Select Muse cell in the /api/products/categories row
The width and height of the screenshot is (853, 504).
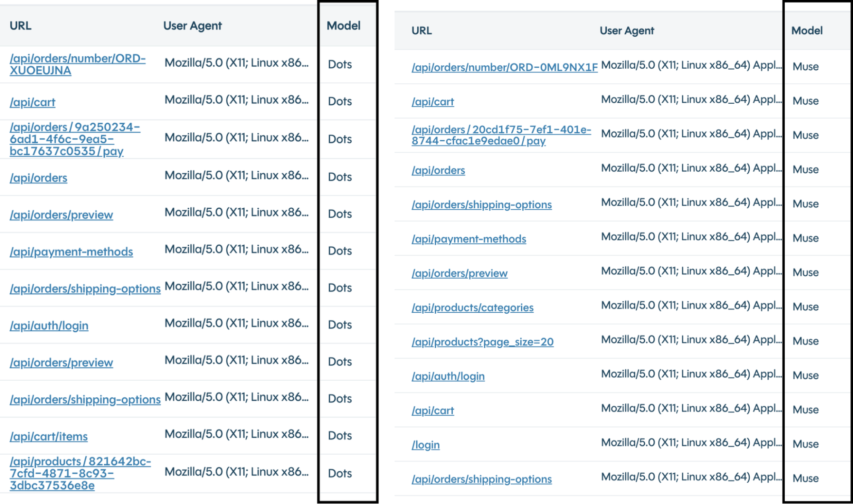click(806, 307)
